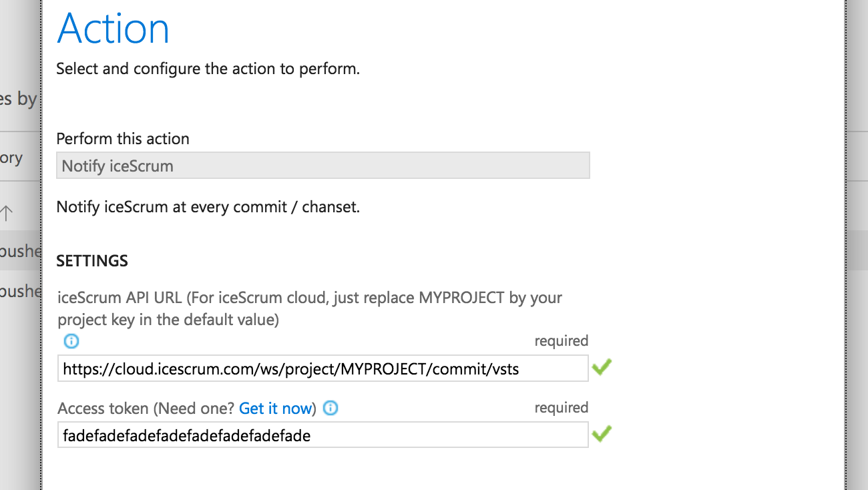Click the Perform this action label
Image resolution: width=868 pixels, height=490 pixels.
[x=123, y=139]
